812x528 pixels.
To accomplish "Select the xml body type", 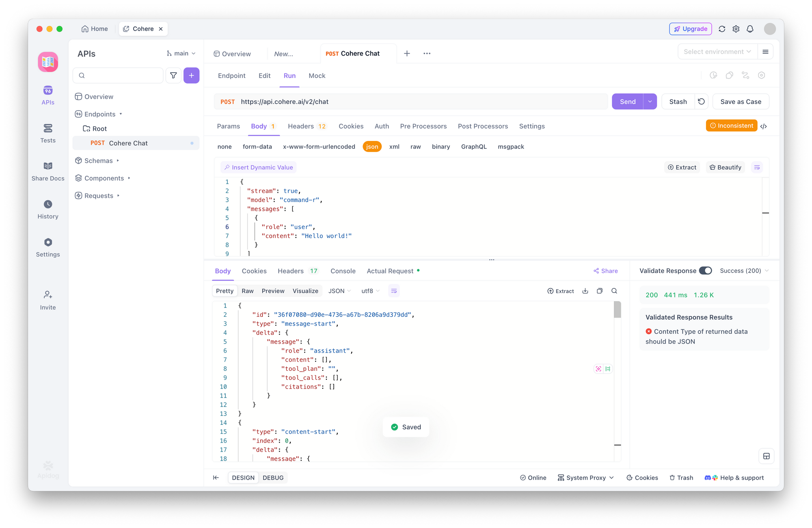I will point(394,147).
